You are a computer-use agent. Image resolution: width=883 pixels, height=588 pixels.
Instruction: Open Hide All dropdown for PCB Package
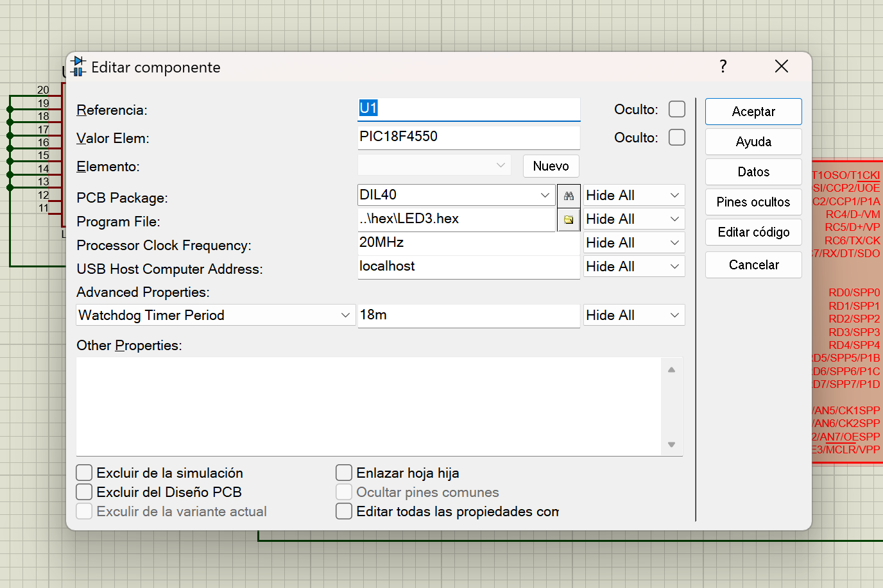[x=634, y=195]
